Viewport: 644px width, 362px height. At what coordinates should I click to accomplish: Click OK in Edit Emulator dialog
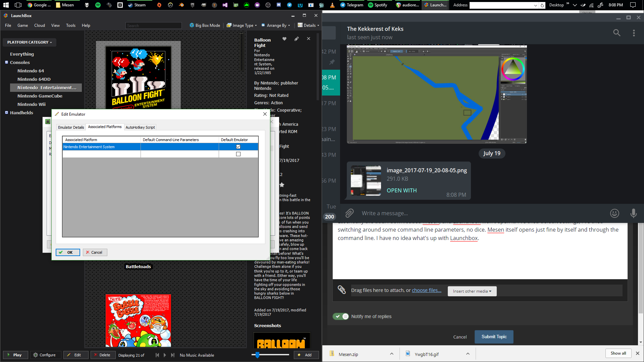coord(68,252)
